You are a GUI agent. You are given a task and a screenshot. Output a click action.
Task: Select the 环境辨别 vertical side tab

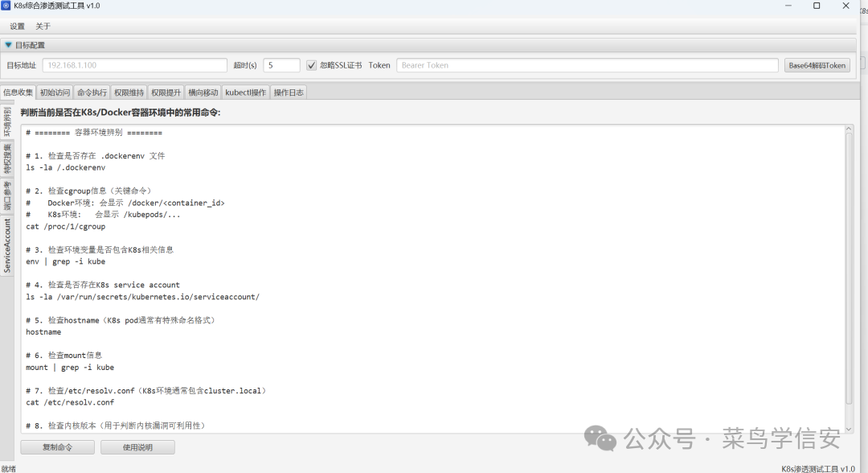pos(6,121)
